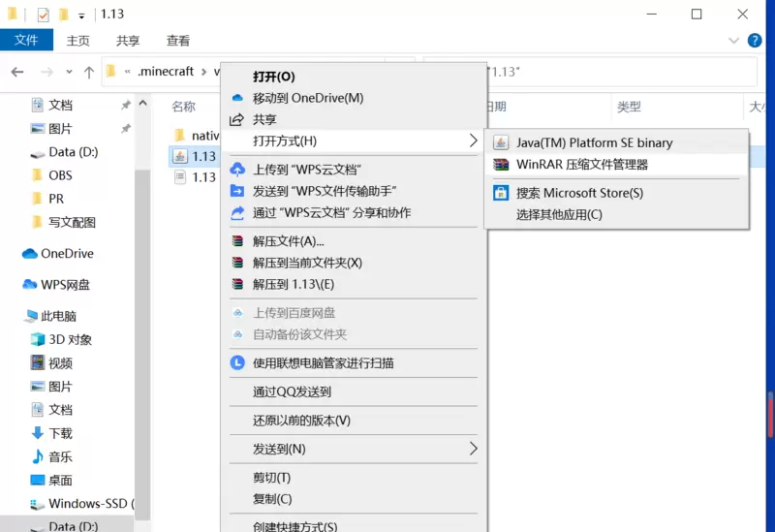Select 还原以前的版本(V) menu entry

[354, 421]
